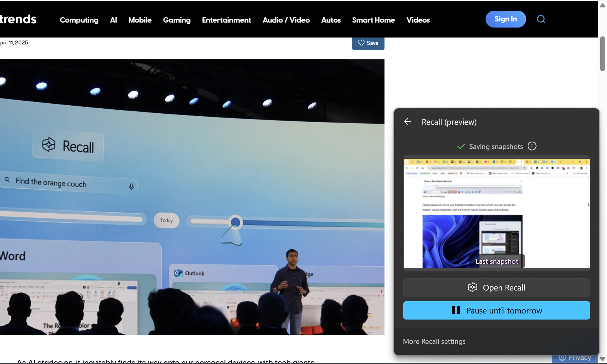Viewport: 607px width, 364px height.
Task: Click the back arrow in Recall panel
Action: pyautogui.click(x=408, y=122)
